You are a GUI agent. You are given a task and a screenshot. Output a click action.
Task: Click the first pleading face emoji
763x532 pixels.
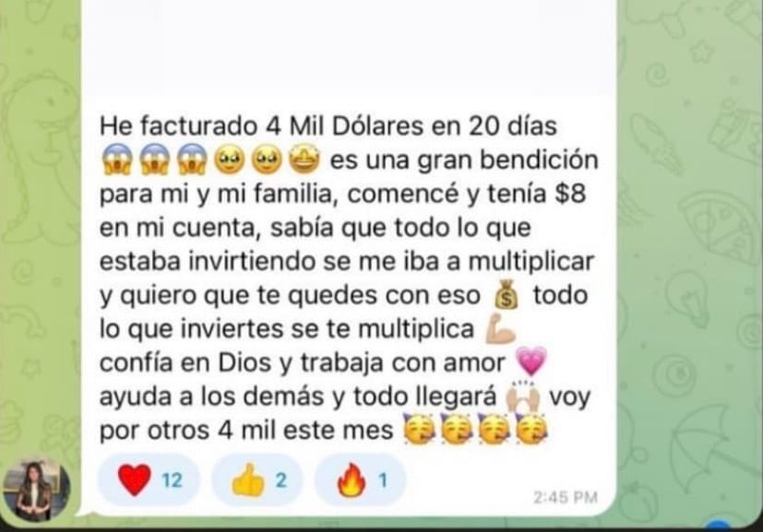[230, 160]
